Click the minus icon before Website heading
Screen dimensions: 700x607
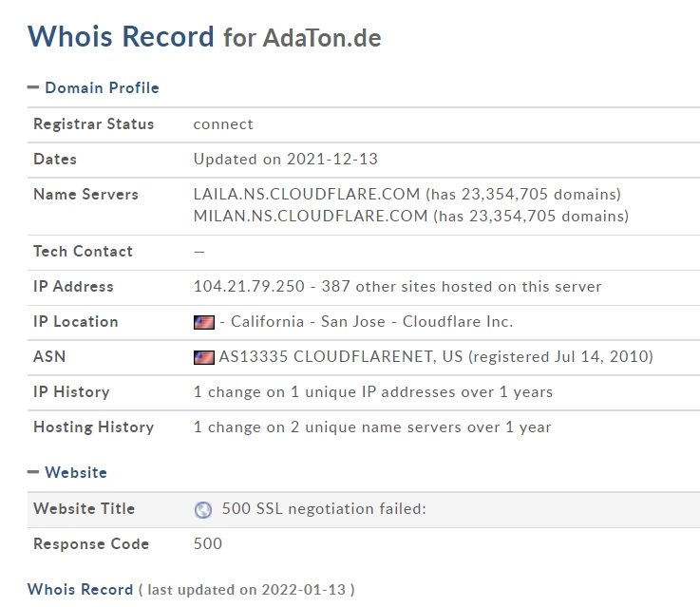tap(33, 472)
